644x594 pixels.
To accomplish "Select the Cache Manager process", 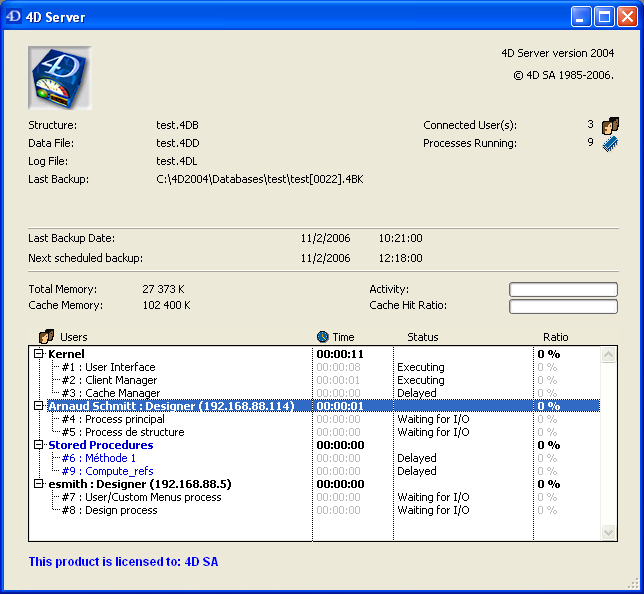I will pos(121,393).
